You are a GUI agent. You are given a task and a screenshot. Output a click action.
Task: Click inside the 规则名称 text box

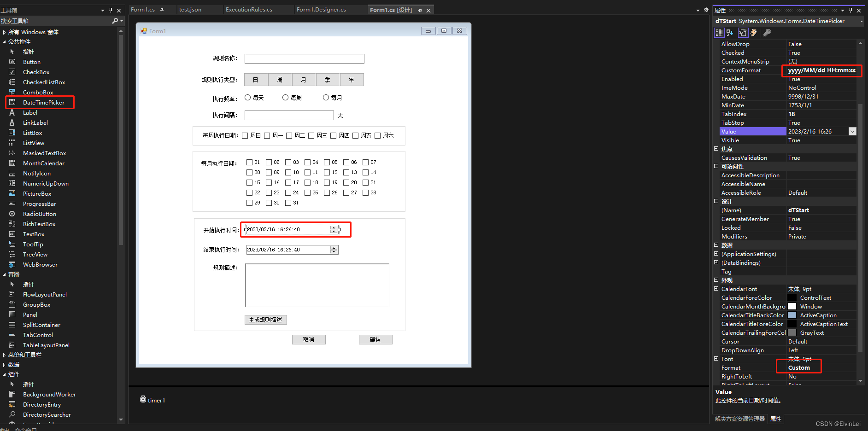[304, 58]
